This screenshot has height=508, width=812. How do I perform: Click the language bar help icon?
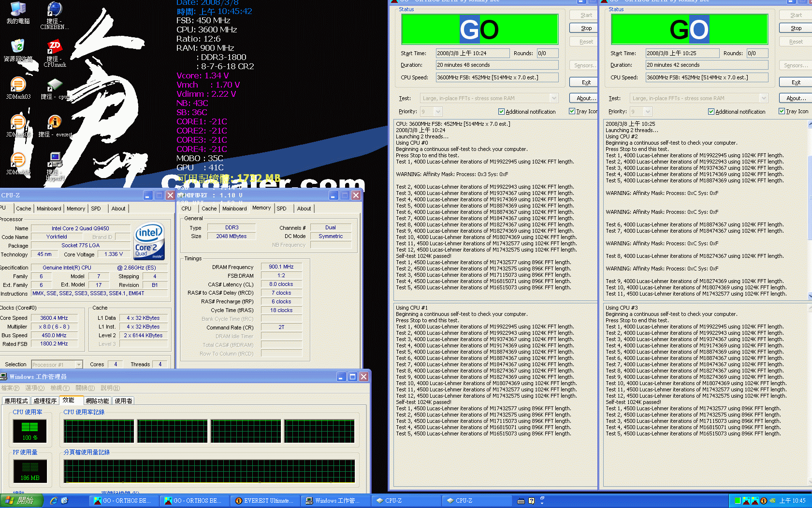pos(531,501)
